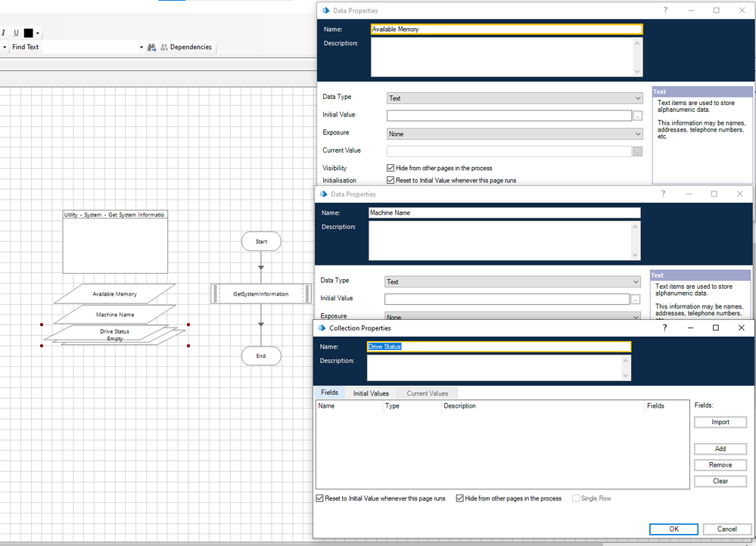Select the Start stage on canvas

[261, 241]
